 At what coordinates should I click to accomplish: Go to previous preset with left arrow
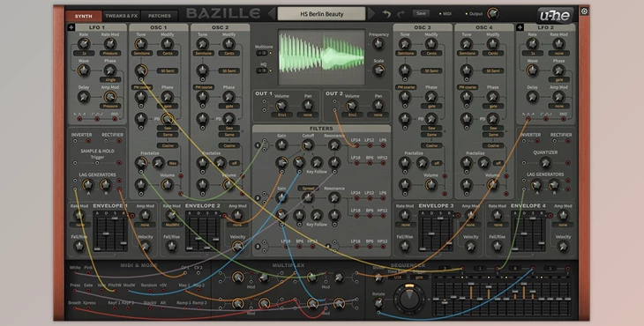point(272,13)
